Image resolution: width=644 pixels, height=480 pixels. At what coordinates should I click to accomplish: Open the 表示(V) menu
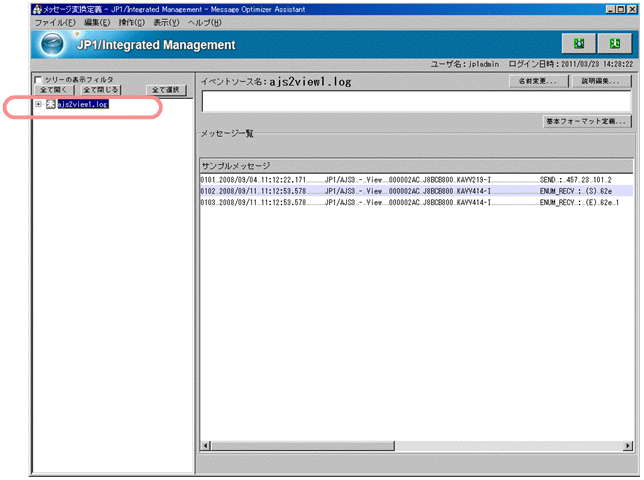pyautogui.click(x=168, y=21)
